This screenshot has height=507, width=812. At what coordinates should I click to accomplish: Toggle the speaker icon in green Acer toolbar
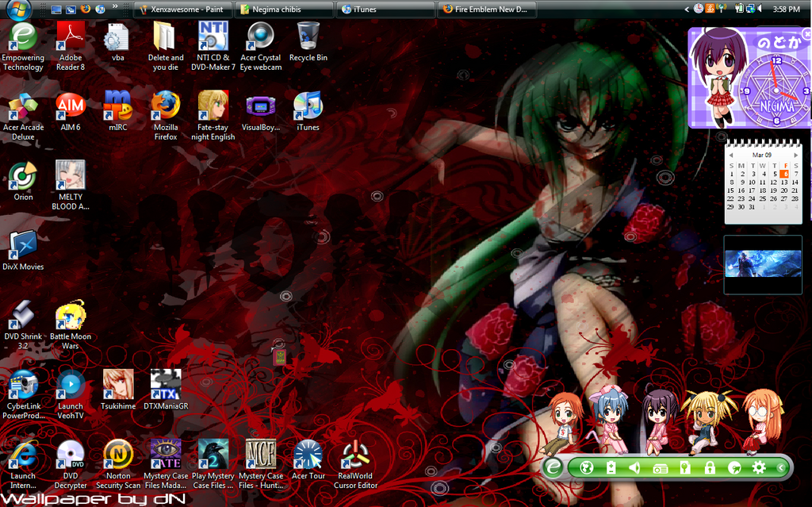(x=634, y=467)
